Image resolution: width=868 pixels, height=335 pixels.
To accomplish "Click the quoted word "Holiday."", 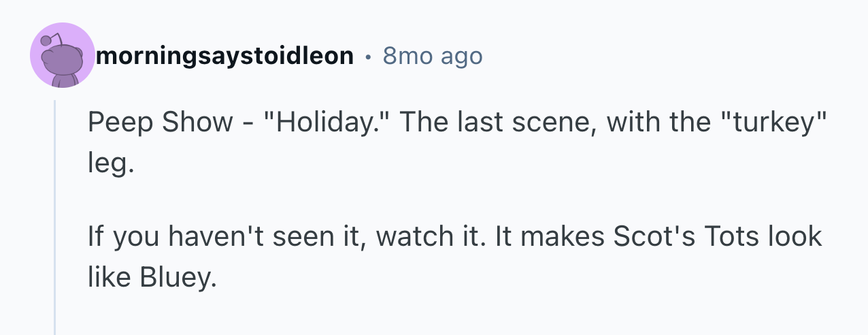I will (x=324, y=123).
